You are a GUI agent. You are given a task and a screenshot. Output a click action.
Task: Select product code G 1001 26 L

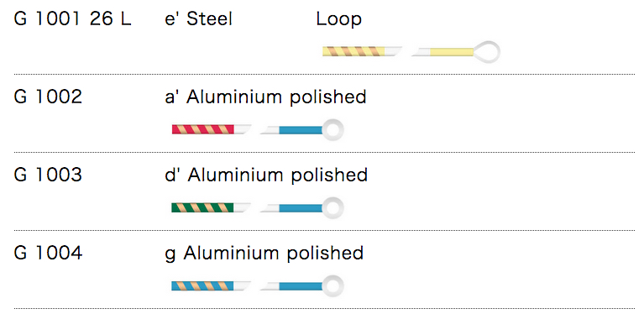pyautogui.click(x=72, y=18)
